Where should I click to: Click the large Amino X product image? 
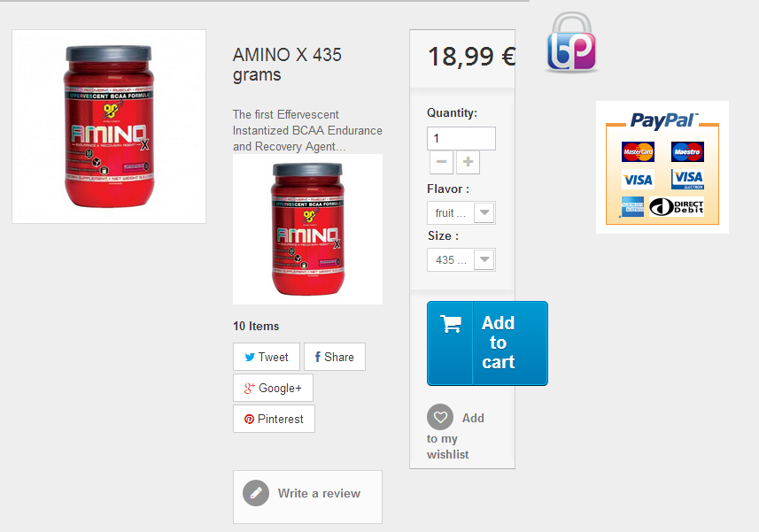[x=109, y=127]
